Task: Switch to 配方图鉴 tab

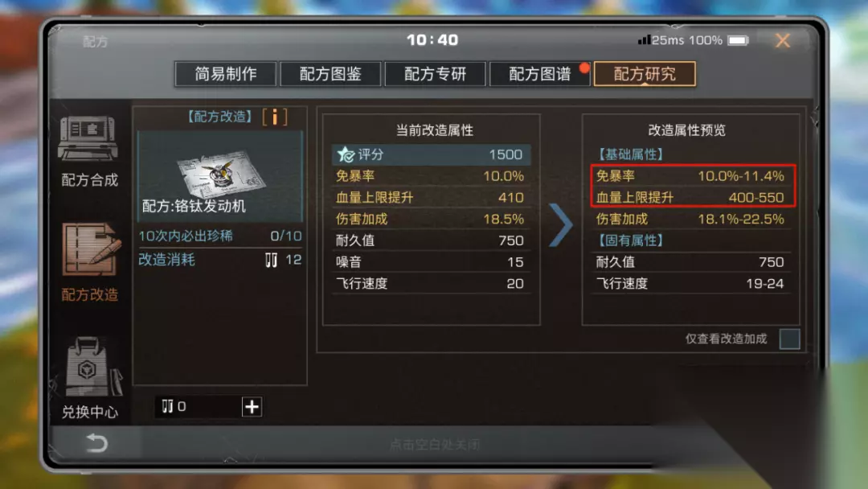Action: (x=330, y=74)
